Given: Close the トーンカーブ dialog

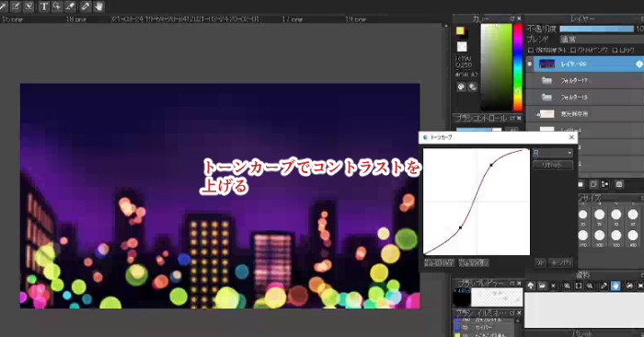Looking at the screenshot, I should (571, 137).
